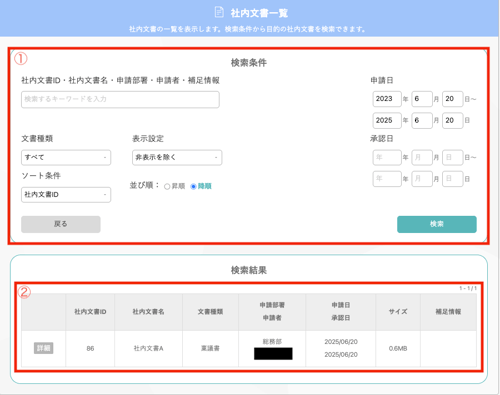Viewport: 500px width, 395px height.
Task: Click the 1 - 1 / 1 pagination text
Action: point(468,288)
